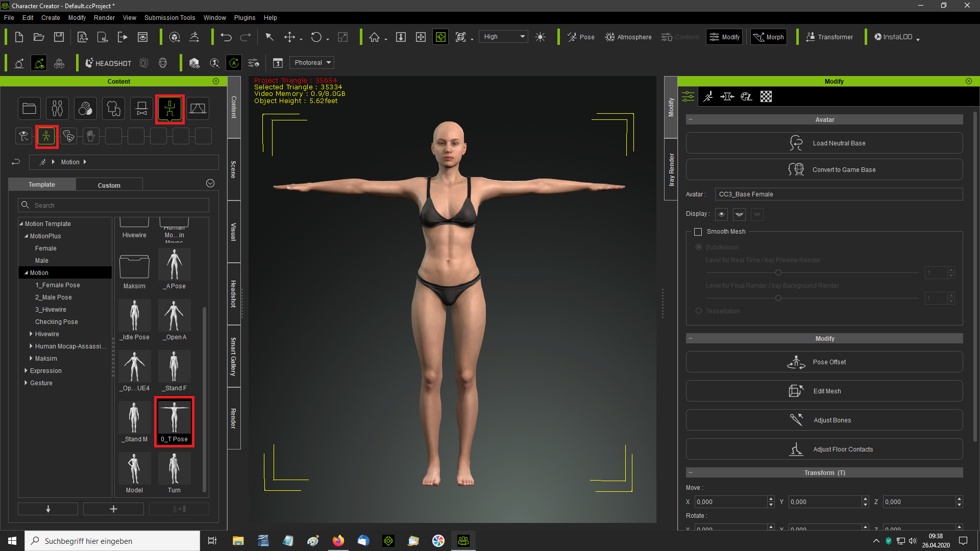Open the High quality dropdown

[503, 37]
